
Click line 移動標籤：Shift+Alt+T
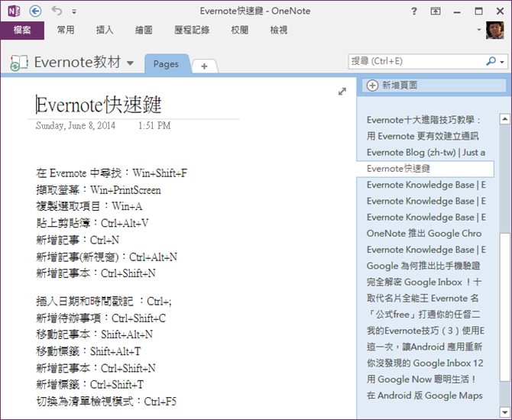click(88, 351)
